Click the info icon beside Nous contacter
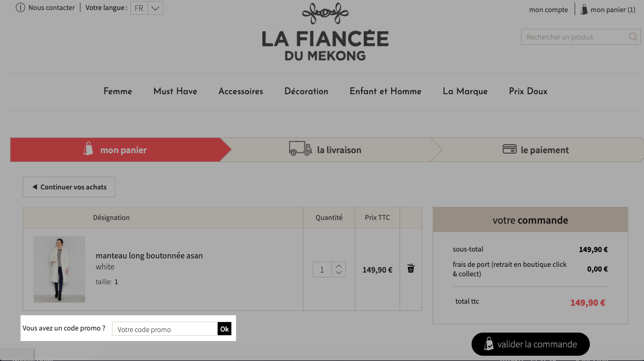644x361 pixels. click(x=21, y=8)
